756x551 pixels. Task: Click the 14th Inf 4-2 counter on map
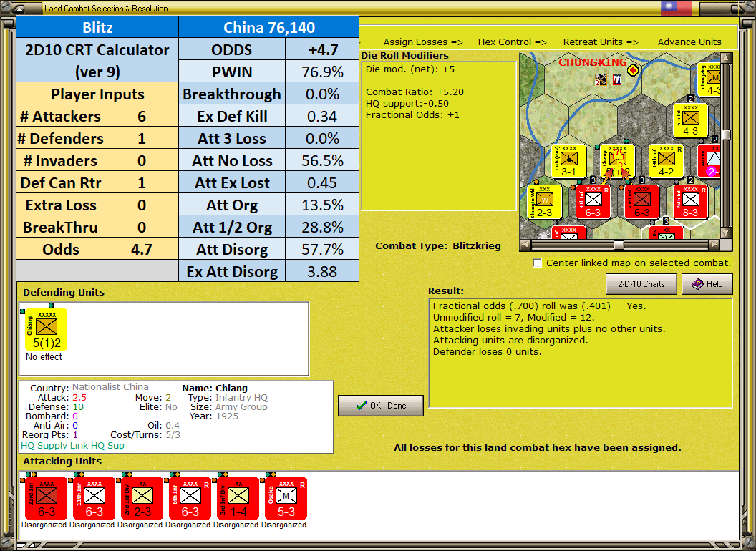(666, 161)
